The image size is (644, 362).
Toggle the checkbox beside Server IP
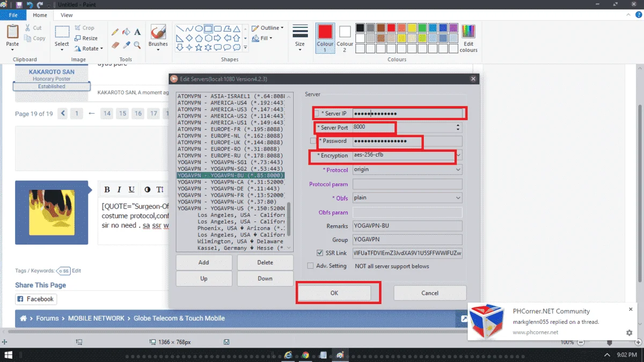pos(316,114)
